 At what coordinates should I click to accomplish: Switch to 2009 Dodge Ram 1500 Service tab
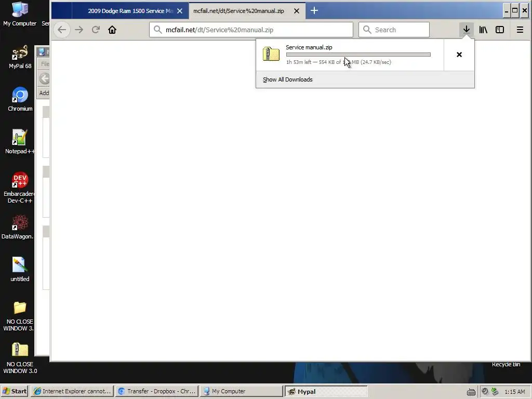point(130,11)
